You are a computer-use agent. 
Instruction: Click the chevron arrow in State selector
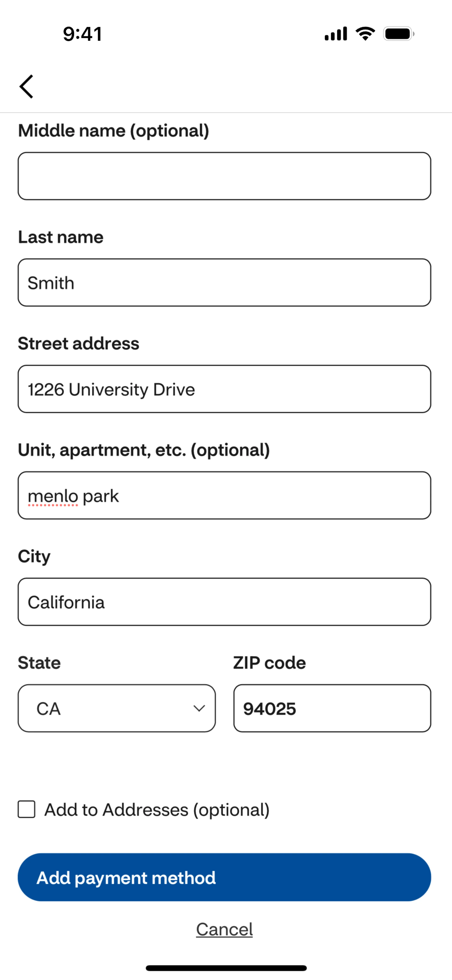[x=199, y=708]
